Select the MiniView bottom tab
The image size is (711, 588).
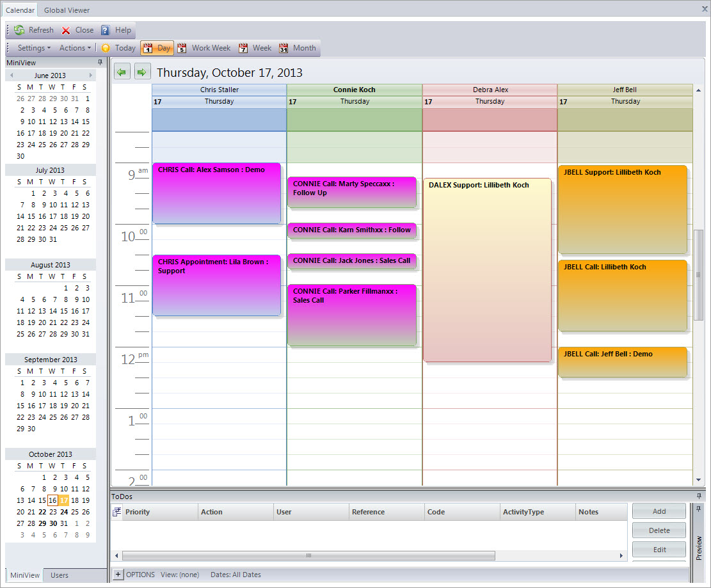(x=25, y=575)
